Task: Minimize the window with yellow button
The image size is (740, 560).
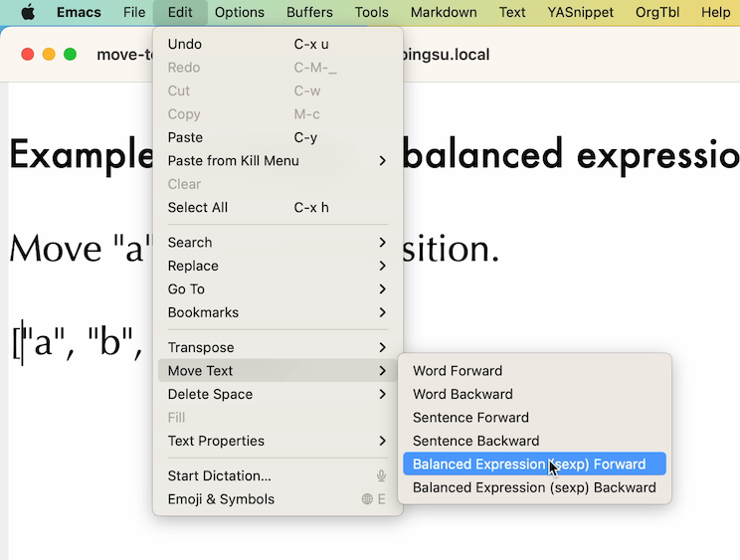Action: tap(49, 55)
